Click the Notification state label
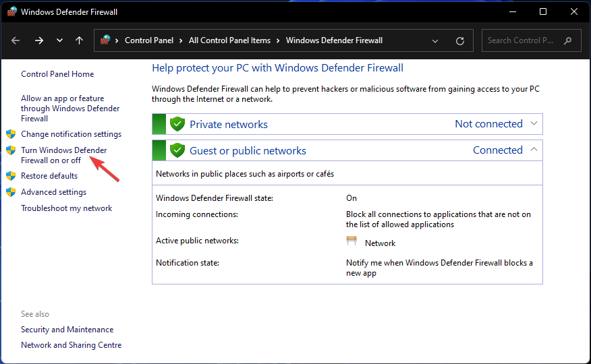 188,263
